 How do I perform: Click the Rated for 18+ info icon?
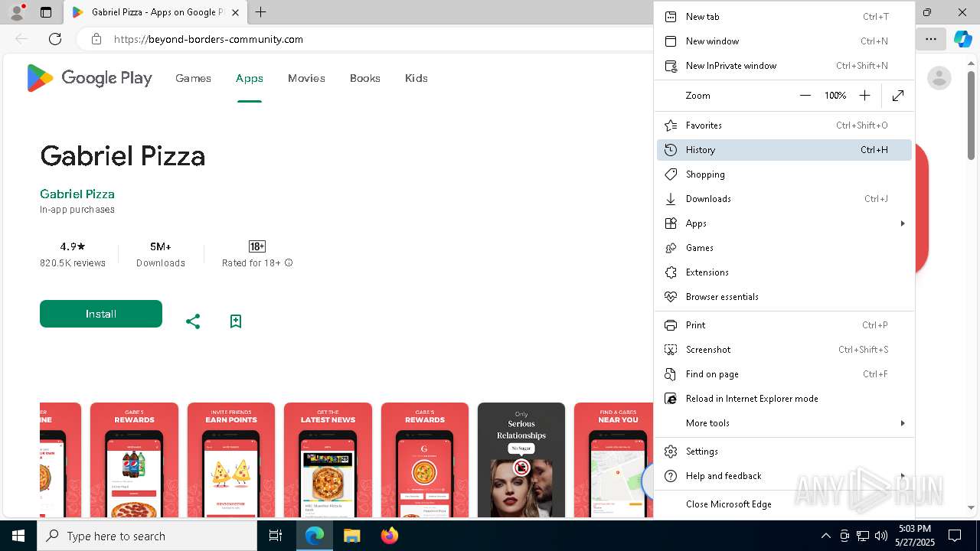pos(289,263)
